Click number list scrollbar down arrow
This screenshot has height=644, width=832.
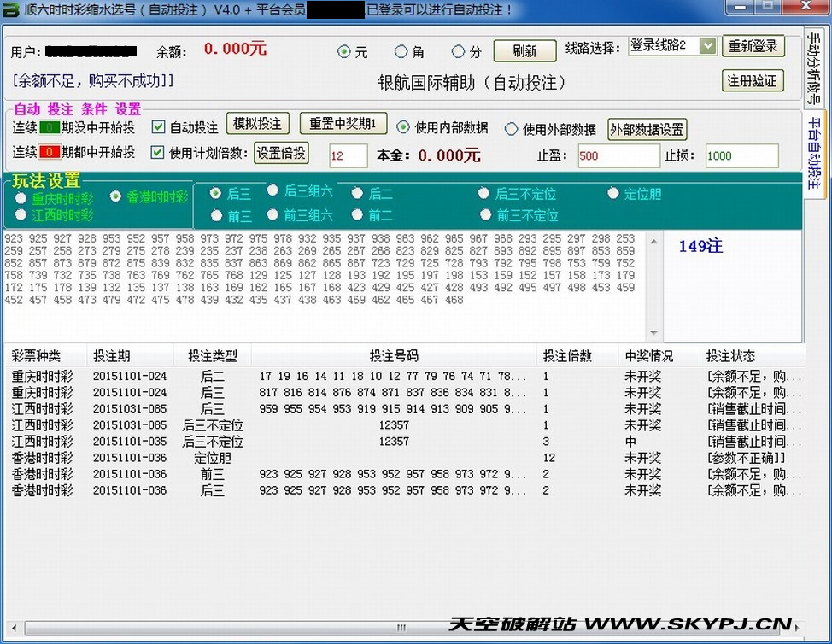point(654,333)
